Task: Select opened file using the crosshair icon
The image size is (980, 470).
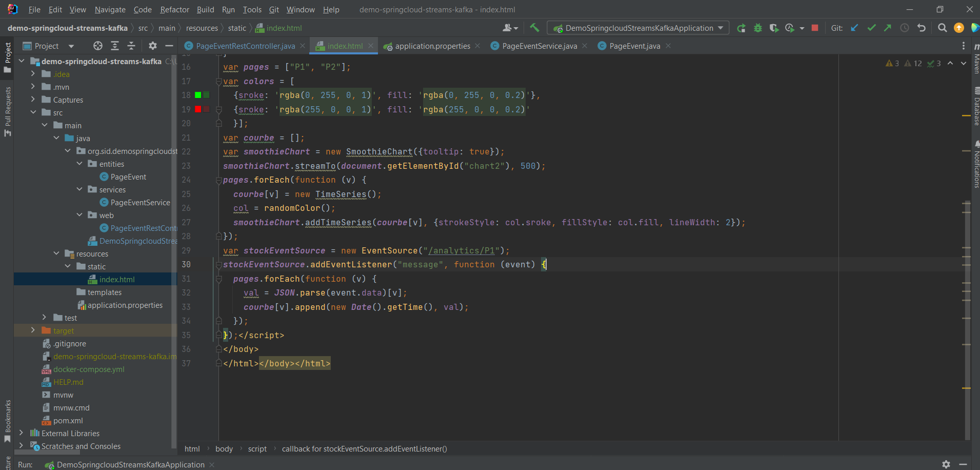Action: pos(97,46)
